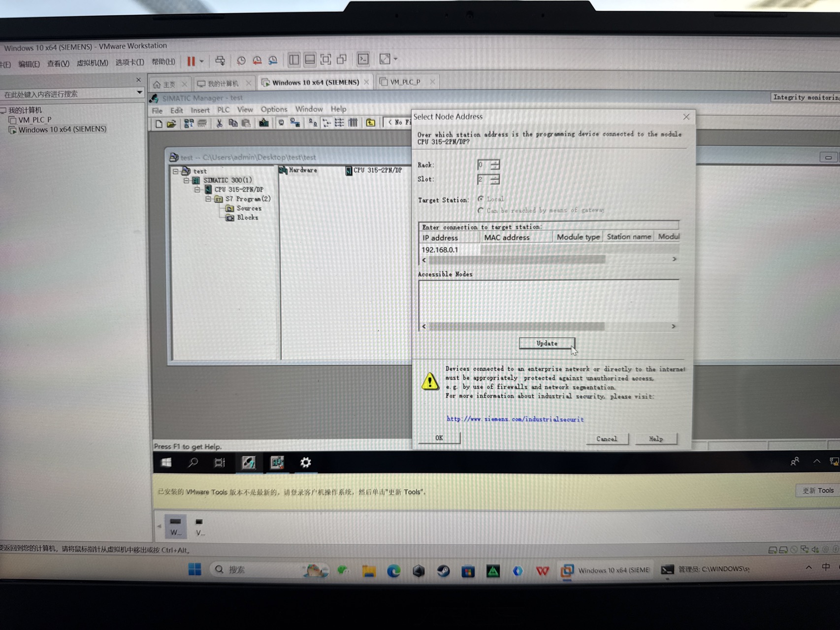This screenshot has height=630, width=840.
Task: Open the PLC menu in SIMATIC Manager
Action: (x=224, y=110)
